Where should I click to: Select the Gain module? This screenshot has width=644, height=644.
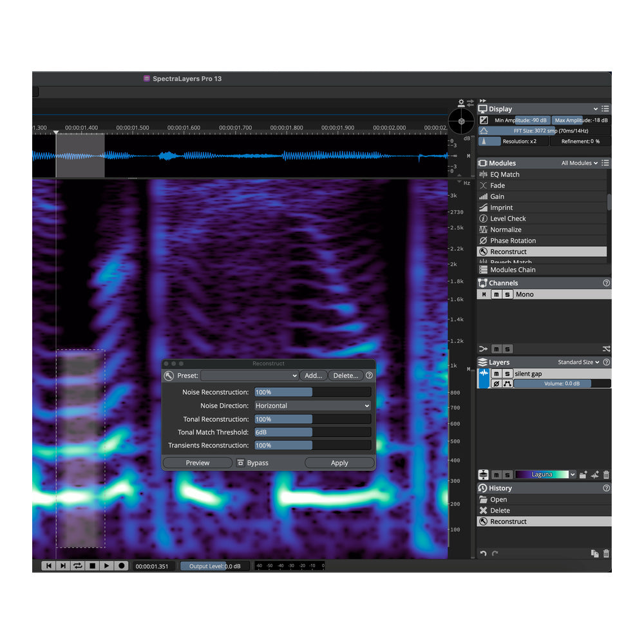click(542, 196)
